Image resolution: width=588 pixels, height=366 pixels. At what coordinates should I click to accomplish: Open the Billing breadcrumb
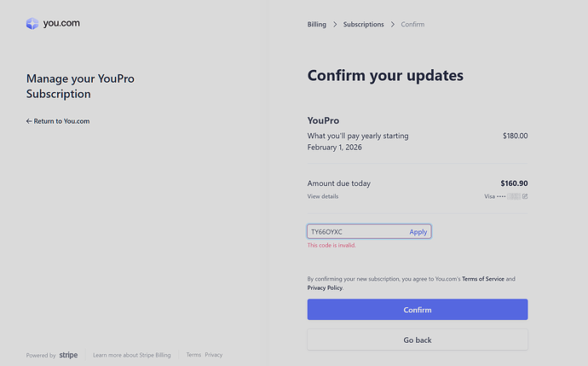pos(316,25)
